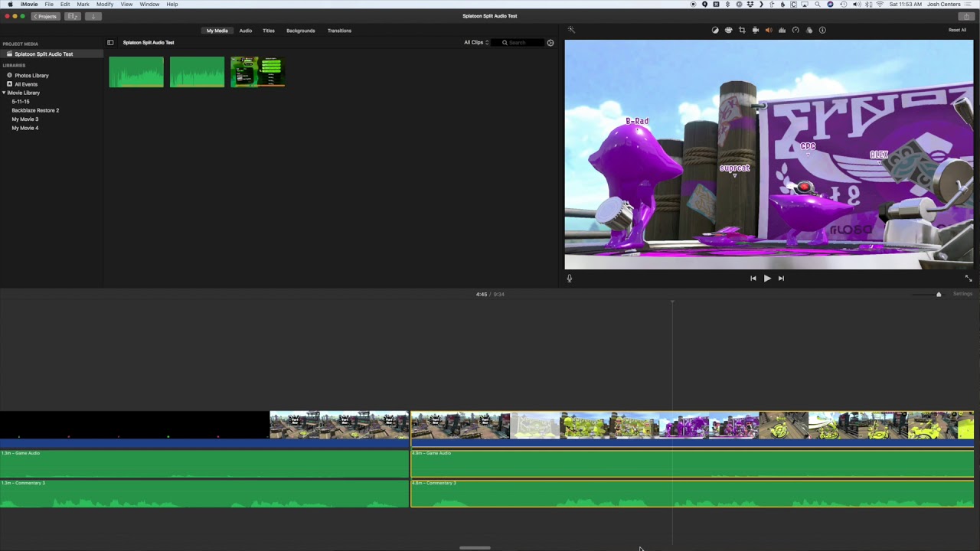Click the timeline horizontal scrollbar

coord(475,548)
